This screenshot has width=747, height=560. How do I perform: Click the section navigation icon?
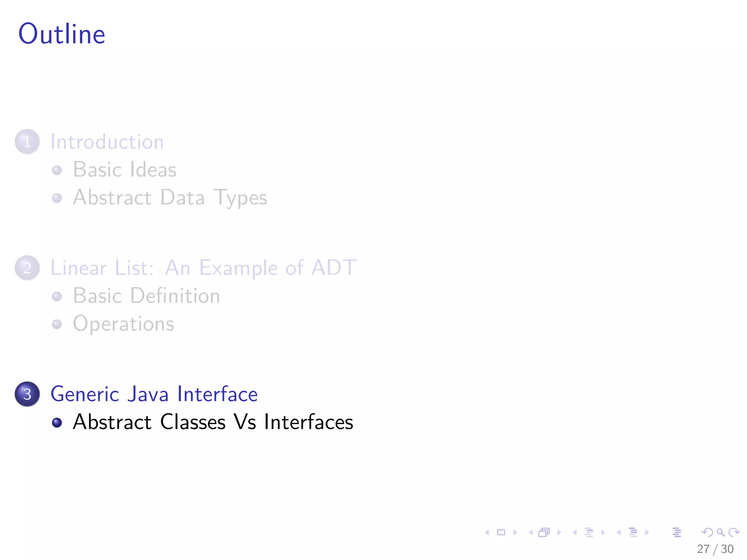click(x=633, y=533)
